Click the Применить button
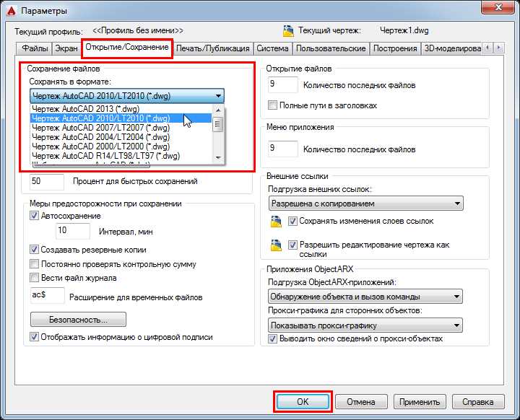The width and height of the screenshot is (520, 420). click(x=420, y=402)
